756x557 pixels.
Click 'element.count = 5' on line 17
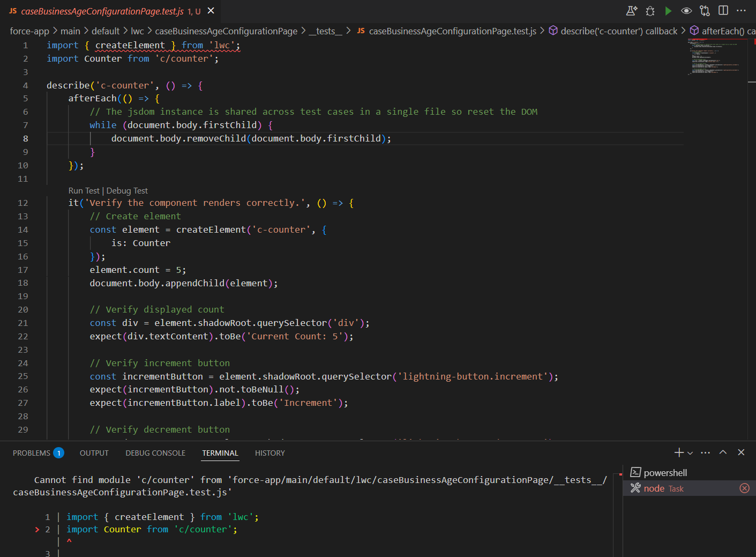tap(136, 270)
